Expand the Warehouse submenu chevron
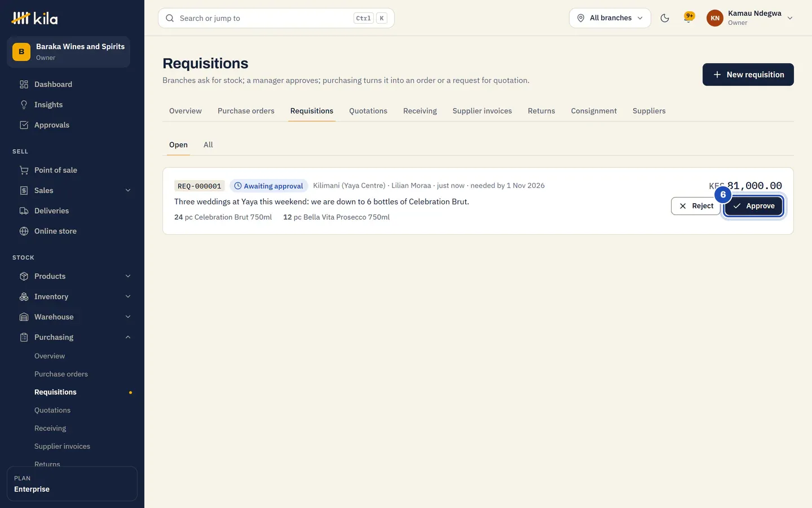 click(x=128, y=317)
